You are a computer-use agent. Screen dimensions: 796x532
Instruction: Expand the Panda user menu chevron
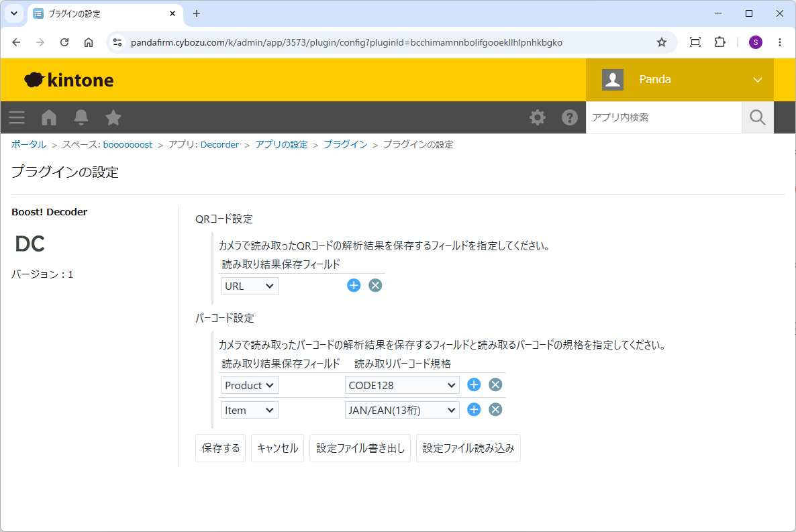(x=758, y=80)
